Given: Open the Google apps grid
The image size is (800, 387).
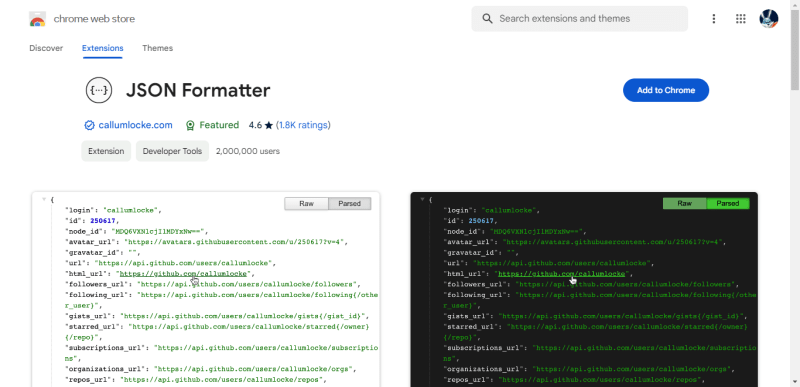Looking at the screenshot, I should click(740, 19).
